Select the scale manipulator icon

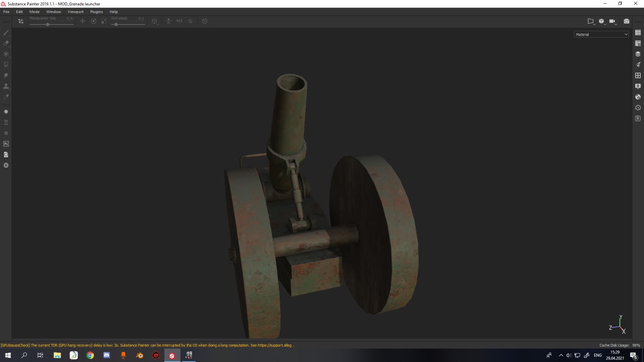pos(104,21)
